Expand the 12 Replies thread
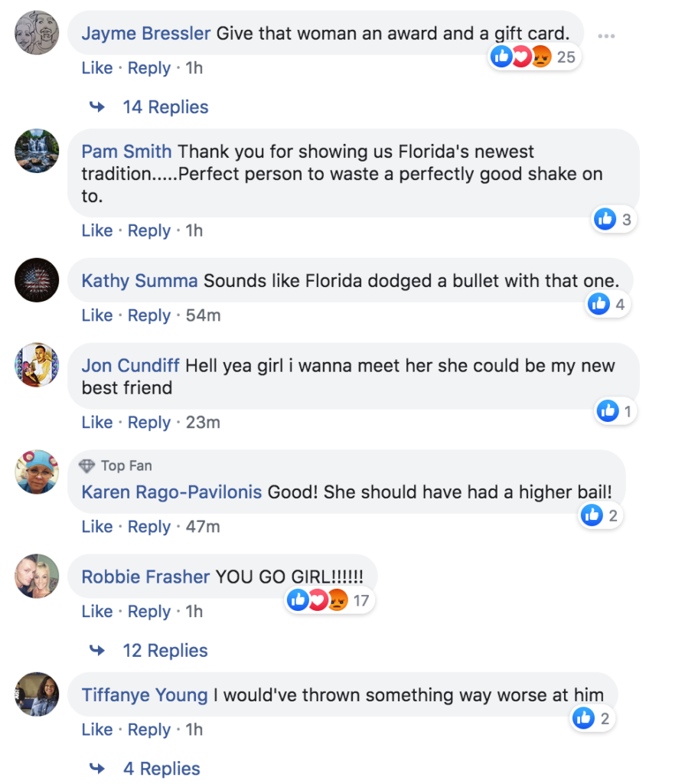 point(165,651)
